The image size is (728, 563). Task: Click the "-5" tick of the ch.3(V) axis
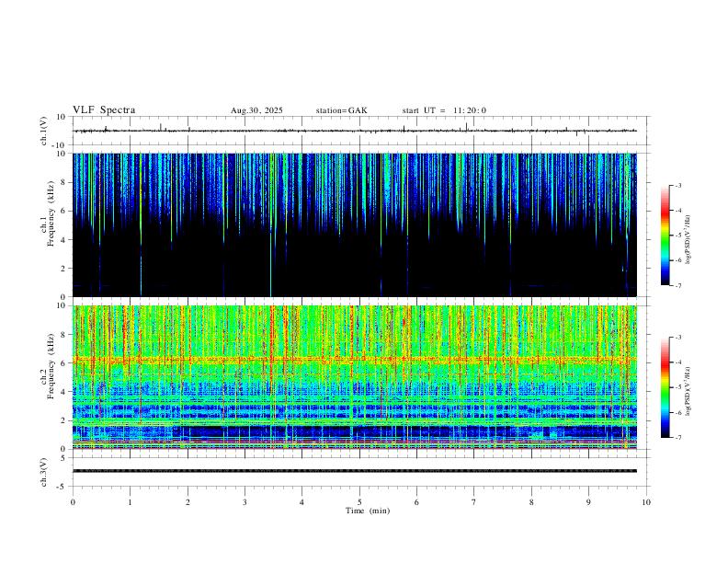(x=63, y=487)
